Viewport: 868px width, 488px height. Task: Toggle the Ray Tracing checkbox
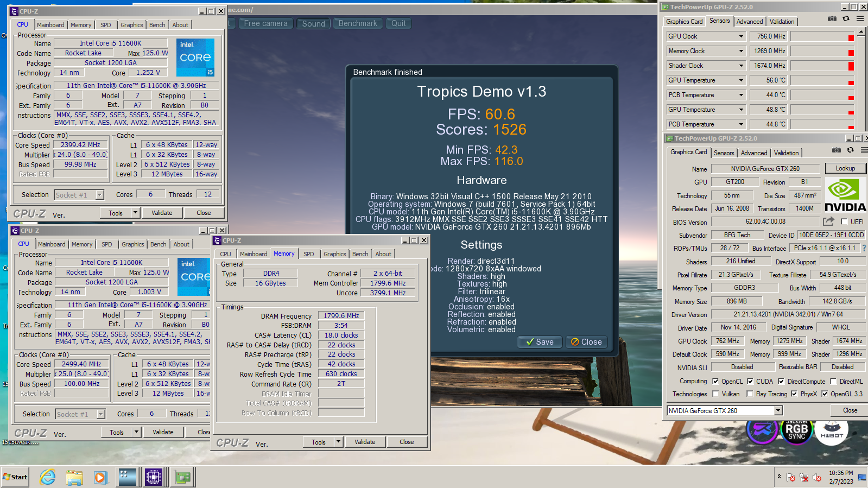pyautogui.click(x=750, y=394)
